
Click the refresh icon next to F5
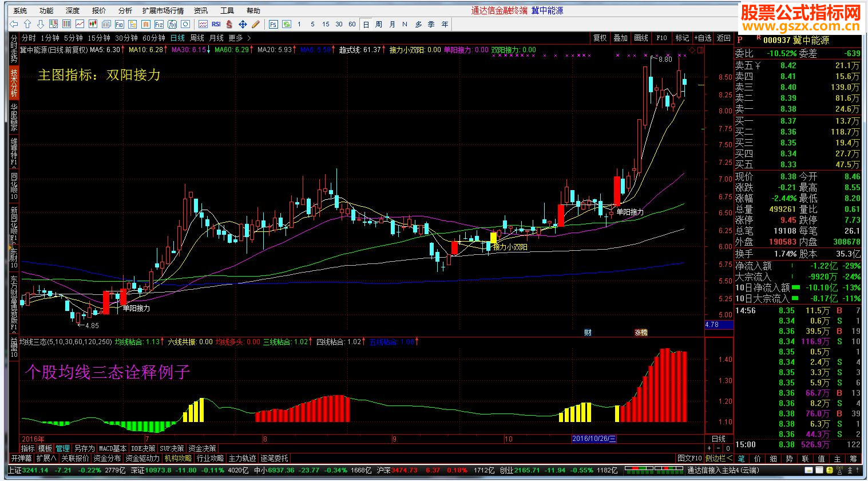click(x=287, y=24)
